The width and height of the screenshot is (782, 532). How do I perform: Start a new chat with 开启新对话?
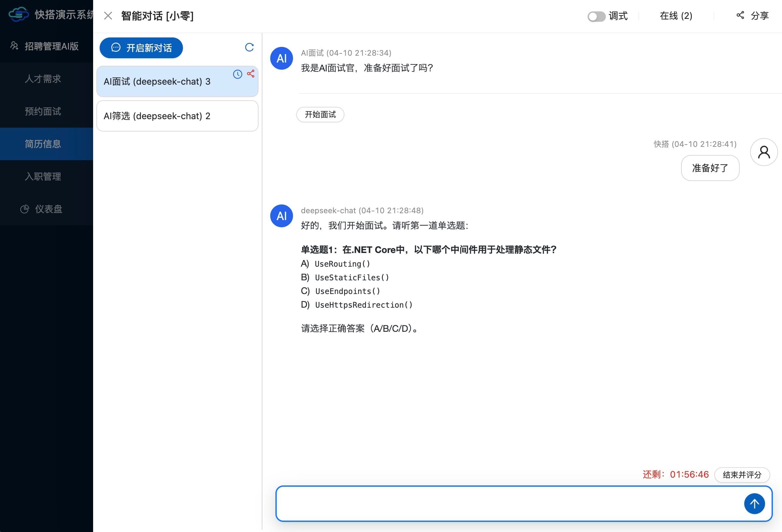coord(141,48)
